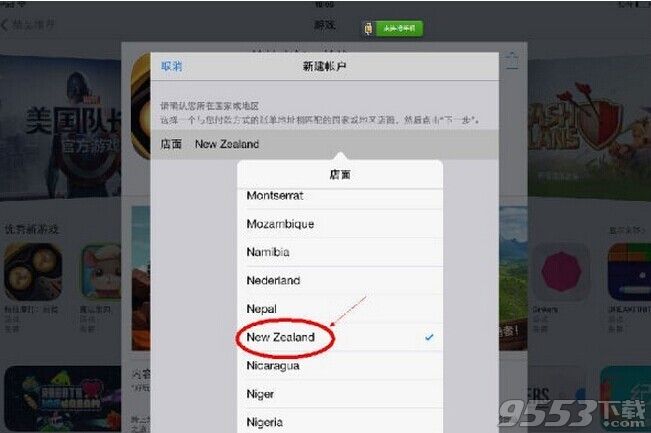This screenshot has width=651, height=433.
Task: Select Nepal as the store
Action: 340,309
